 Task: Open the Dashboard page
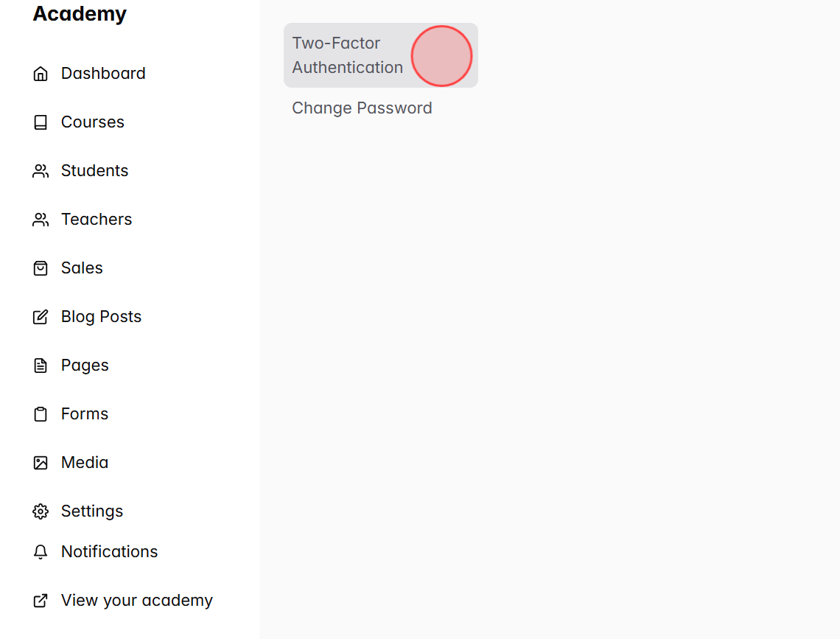pos(103,73)
